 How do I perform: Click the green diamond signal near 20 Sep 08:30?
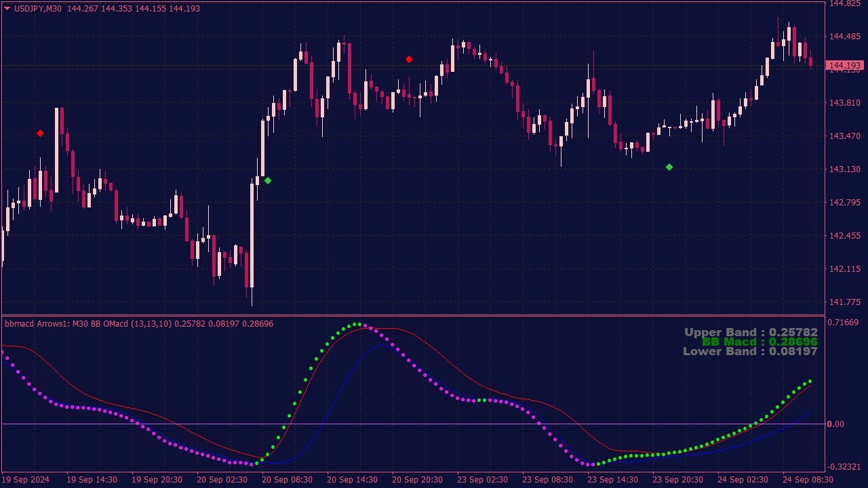click(x=268, y=180)
